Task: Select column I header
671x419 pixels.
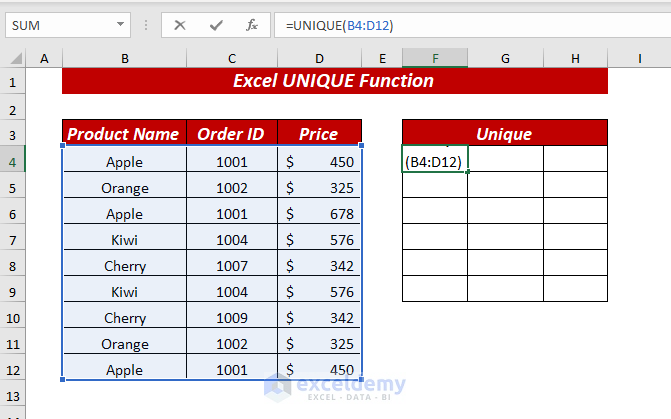Action: [x=639, y=59]
